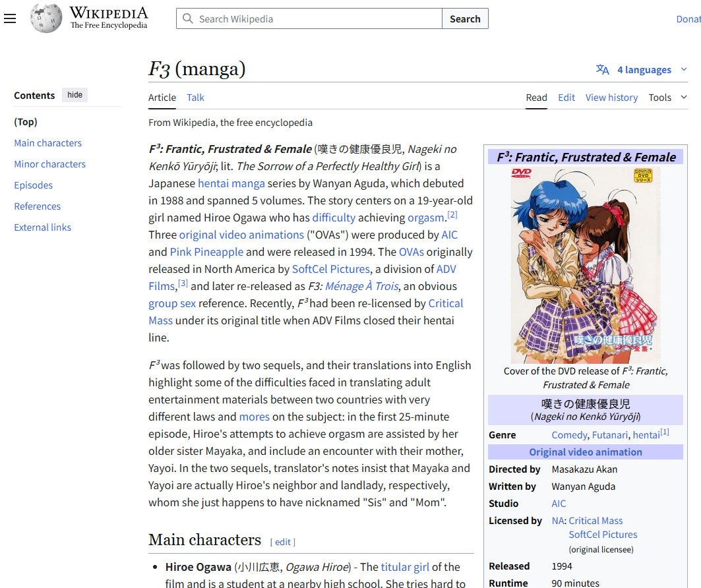Open the original video animations link
The height and width of the screenshot is (588, 701).
[x=241, y=235]
